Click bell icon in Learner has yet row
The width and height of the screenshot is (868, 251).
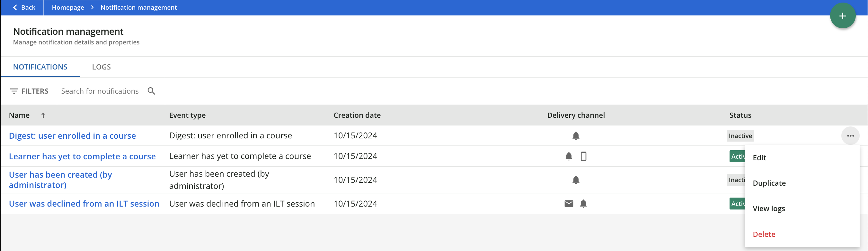pos(569,156)
